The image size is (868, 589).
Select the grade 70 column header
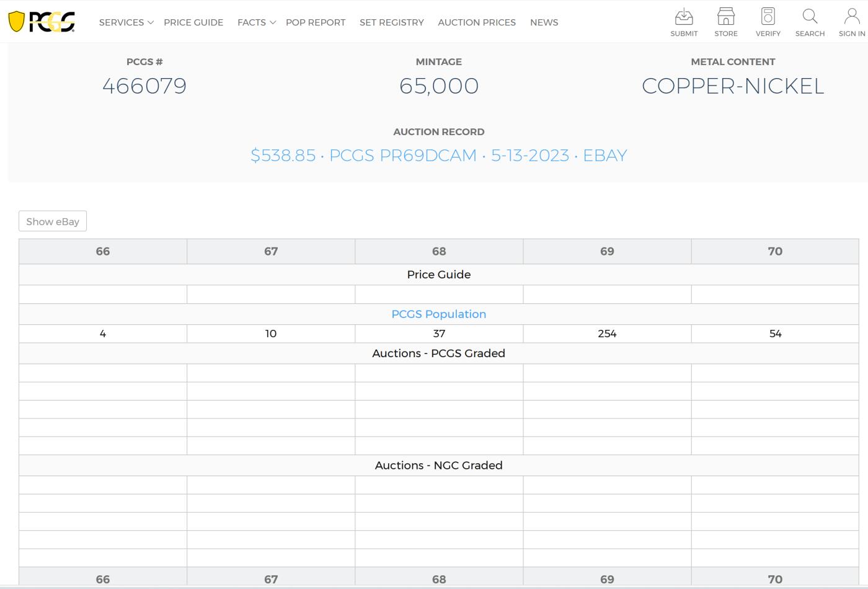tap(775, 251)
